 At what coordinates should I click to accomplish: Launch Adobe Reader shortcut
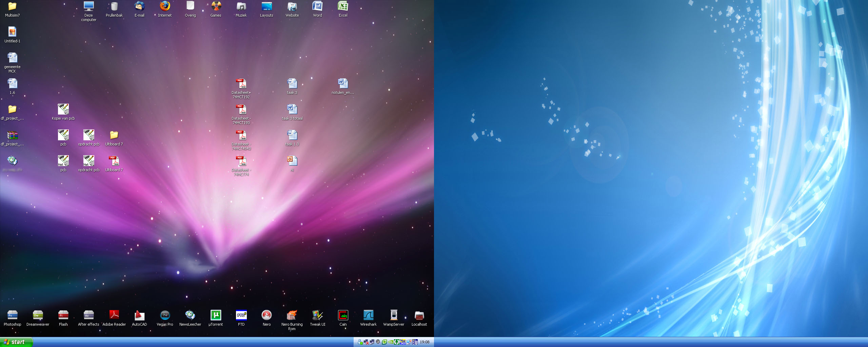coord(114,318)
